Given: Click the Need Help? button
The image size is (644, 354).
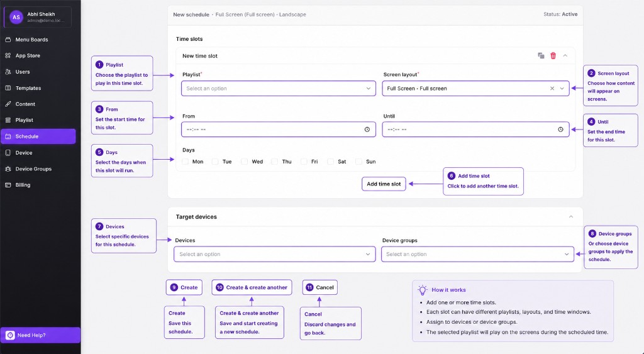Looking at the screenshot, I should pos(40,335).
